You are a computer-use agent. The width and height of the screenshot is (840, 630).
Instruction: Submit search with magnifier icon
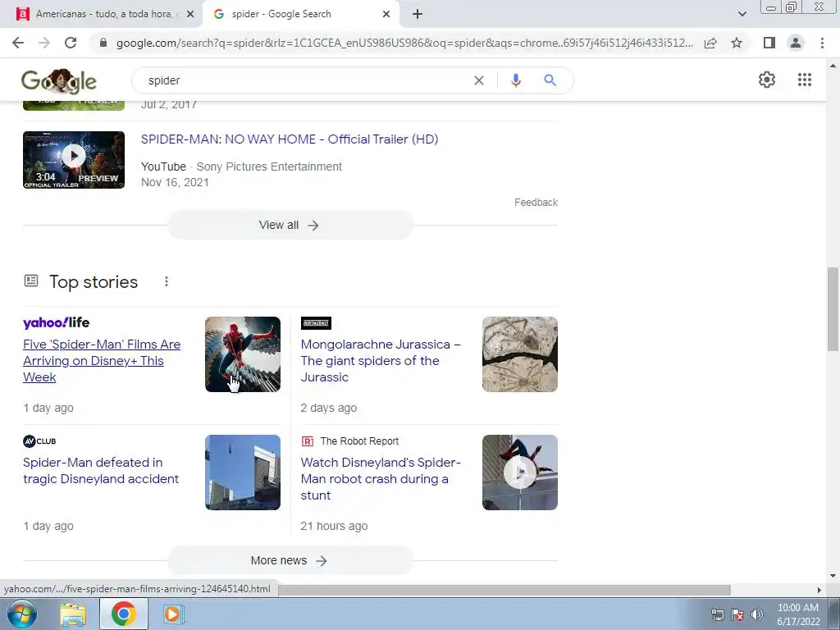550,80
